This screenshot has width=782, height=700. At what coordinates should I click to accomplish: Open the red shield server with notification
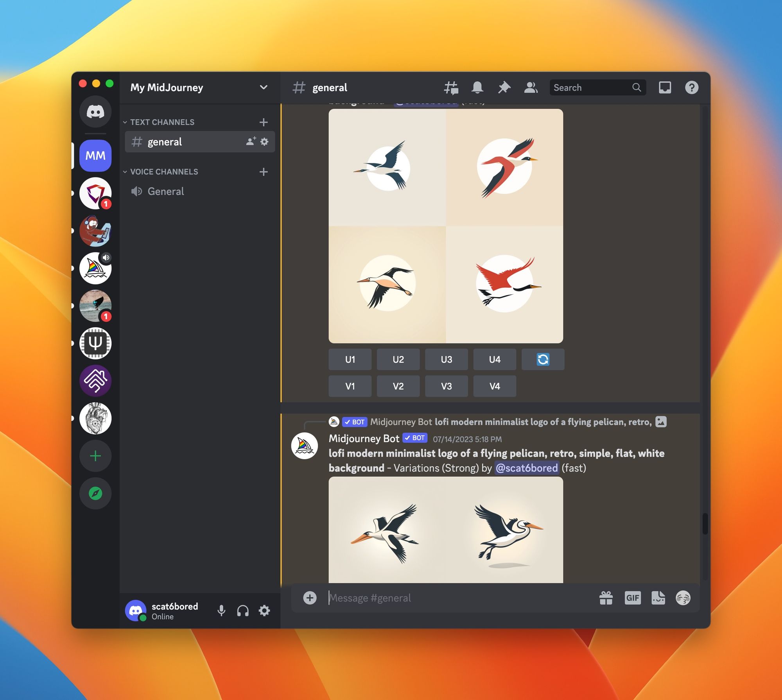(x=95, y=193)
